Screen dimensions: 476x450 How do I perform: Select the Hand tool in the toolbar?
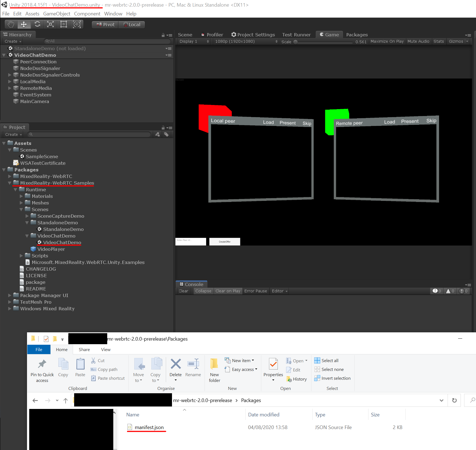click(x=11, y=24)
